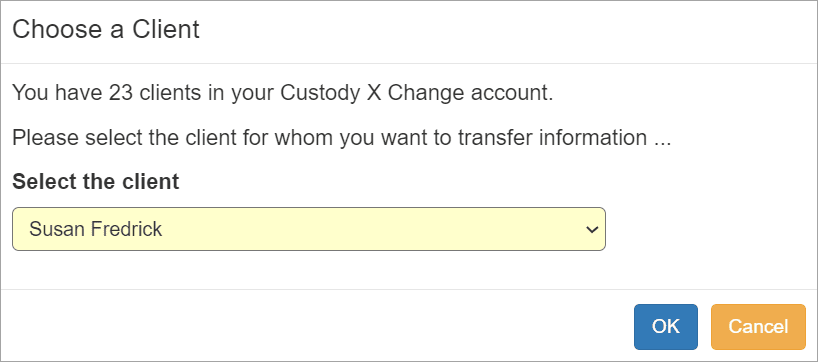The width and height of the screenshot is (818, 362).
Task: Click the chevron arrow in the client combo box
Action: (592, 230)
